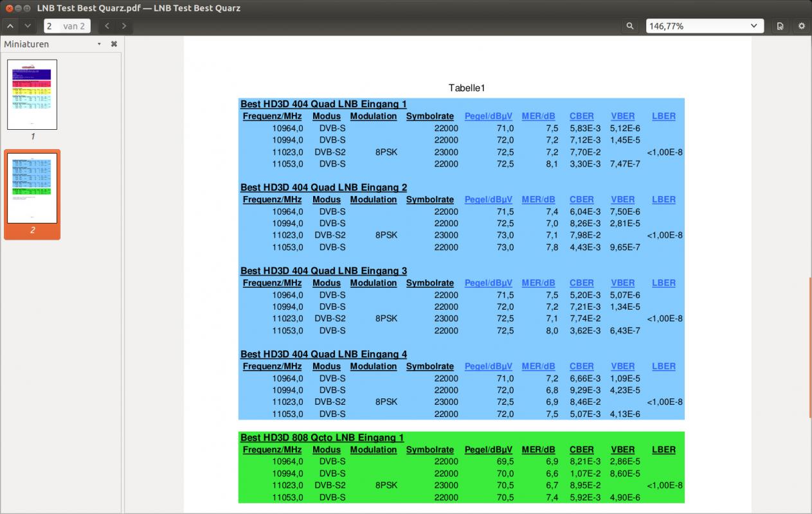Select the page 1 thumbnail
Viewport: 812px width, 514px height.
click(32, 94)
